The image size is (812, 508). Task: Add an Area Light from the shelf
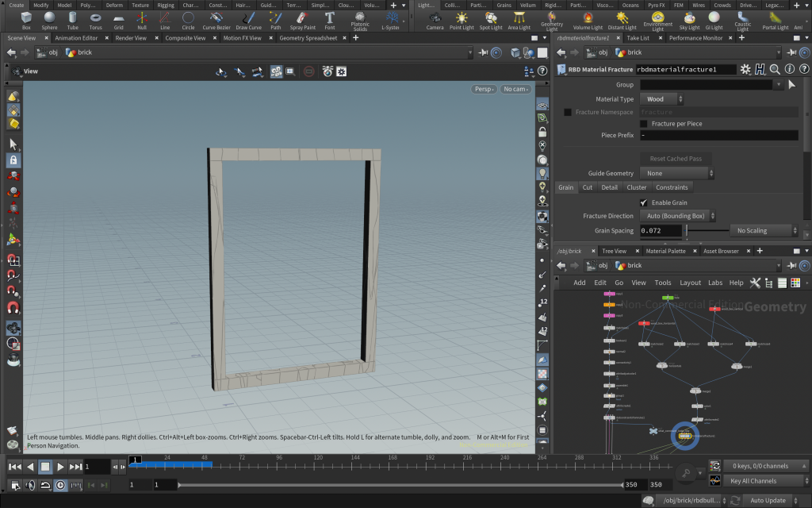[x=519, y=21]
